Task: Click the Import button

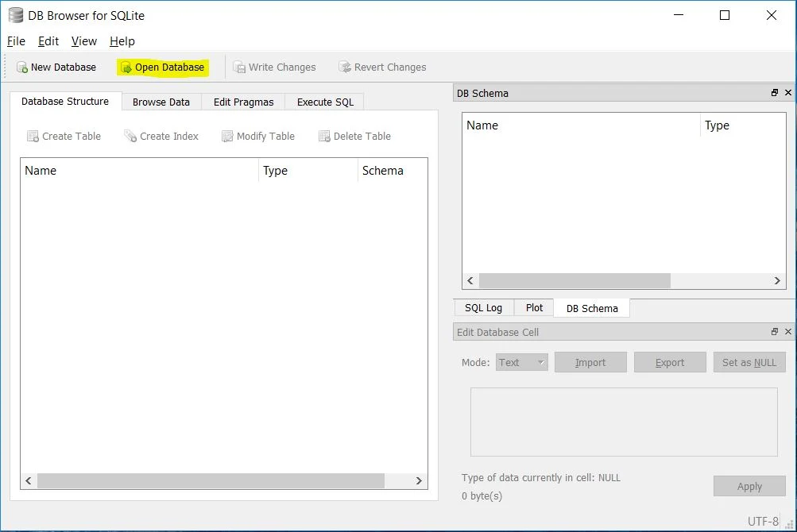Action: pos(590,362)
